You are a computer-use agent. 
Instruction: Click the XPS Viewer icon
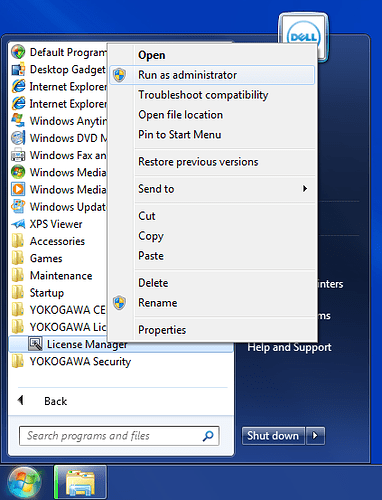tap(18, 224)
